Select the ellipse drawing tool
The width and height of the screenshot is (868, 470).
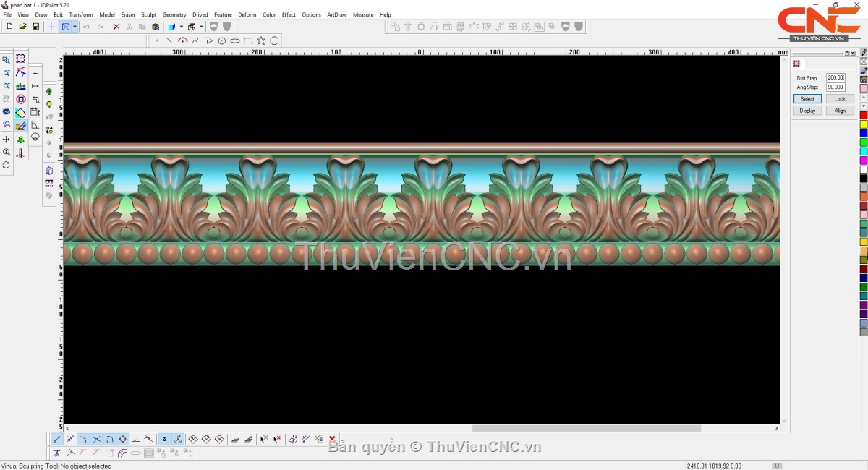tap(235, 40)
